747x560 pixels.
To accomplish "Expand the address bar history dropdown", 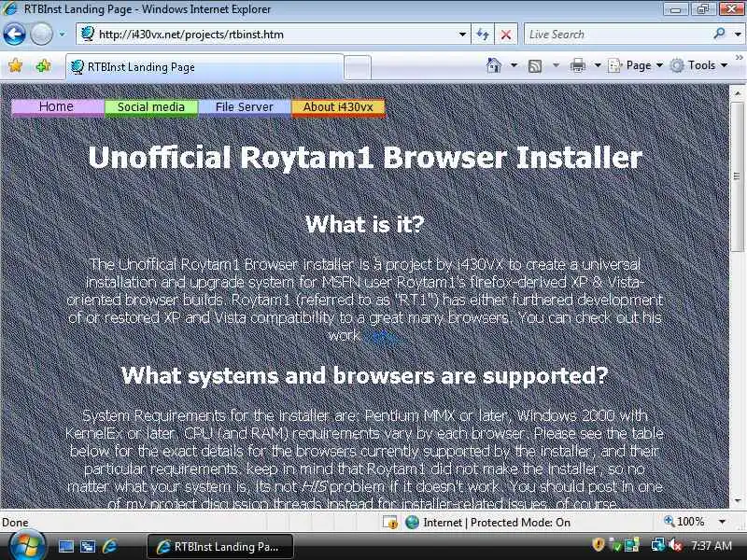I will coord(462,35).
